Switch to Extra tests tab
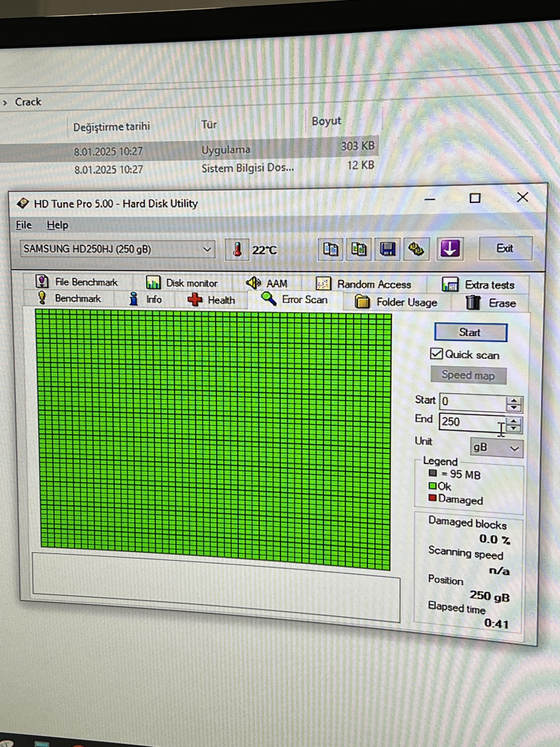Image resolution: width=560 pixels, height=747 pixels. 478,285
